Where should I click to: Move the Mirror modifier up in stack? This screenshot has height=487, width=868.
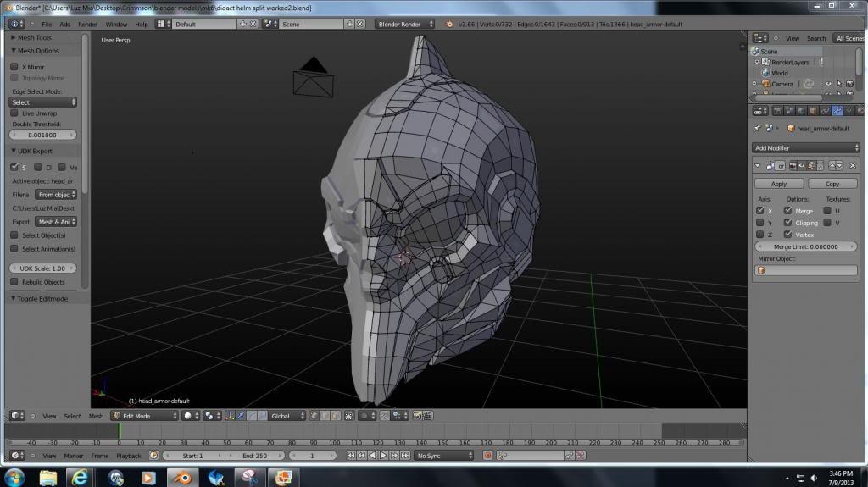832,165
